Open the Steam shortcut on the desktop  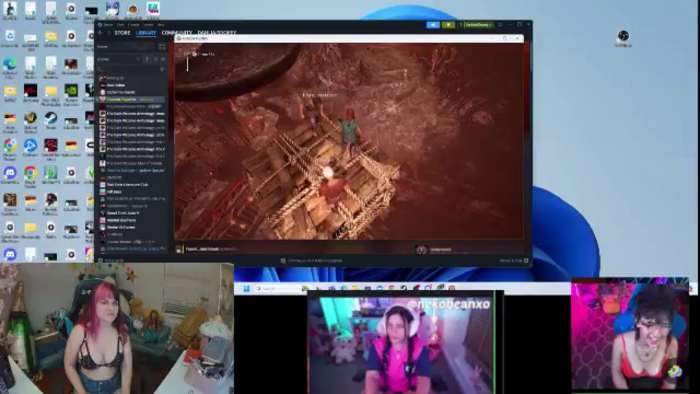click(x=50, y=120)
